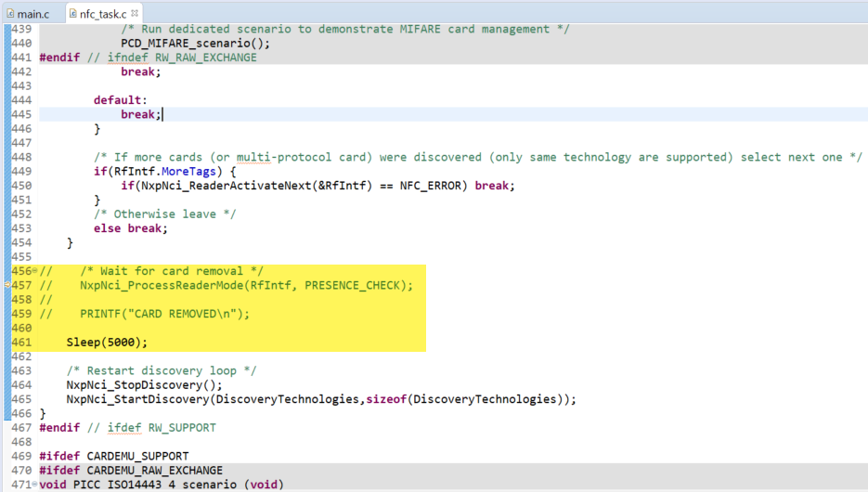Collapse the fold marker at line 471
Screen dimensions: 868x492
tap(35, 485)
